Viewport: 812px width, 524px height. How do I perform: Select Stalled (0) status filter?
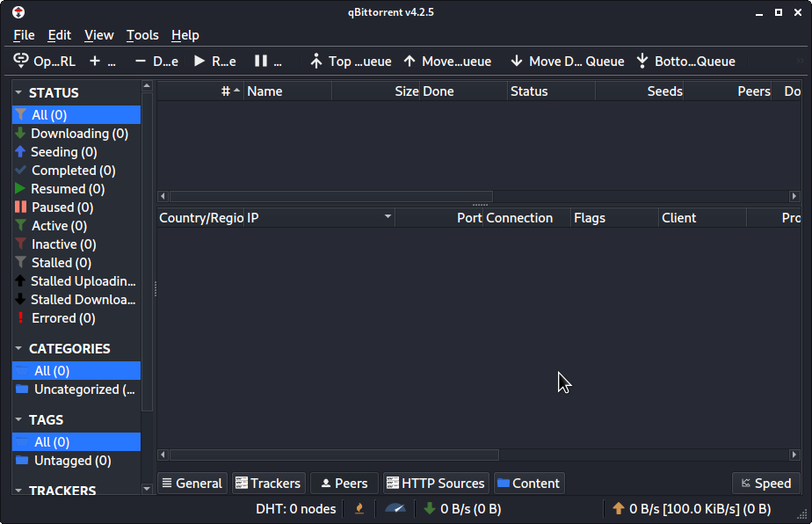coord(76,263)
